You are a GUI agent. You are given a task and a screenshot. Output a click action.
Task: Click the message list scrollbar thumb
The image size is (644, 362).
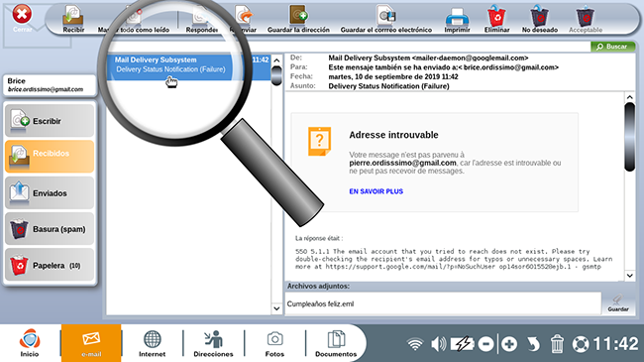276,75
